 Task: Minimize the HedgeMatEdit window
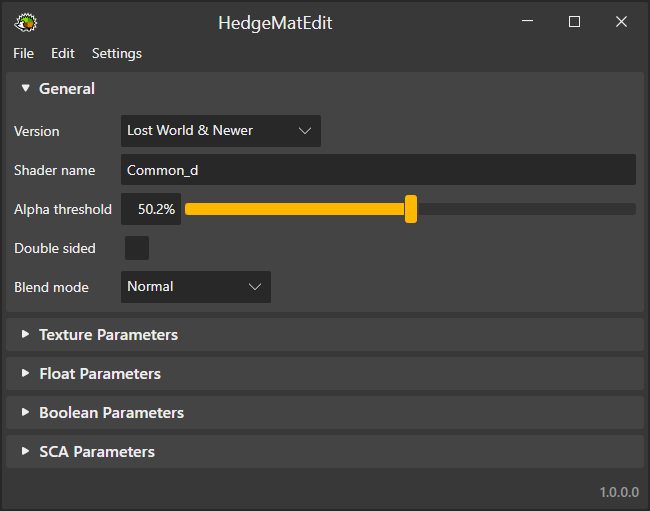[527, 21]
